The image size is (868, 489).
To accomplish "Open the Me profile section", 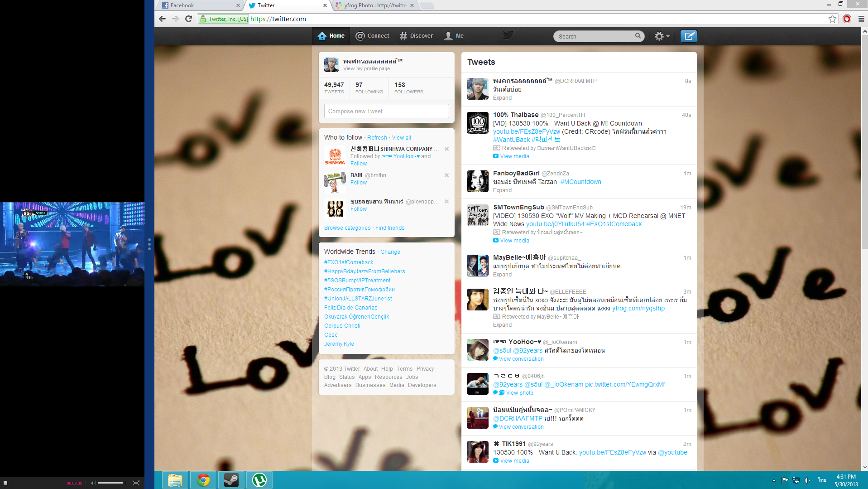I will coord(454,36).
